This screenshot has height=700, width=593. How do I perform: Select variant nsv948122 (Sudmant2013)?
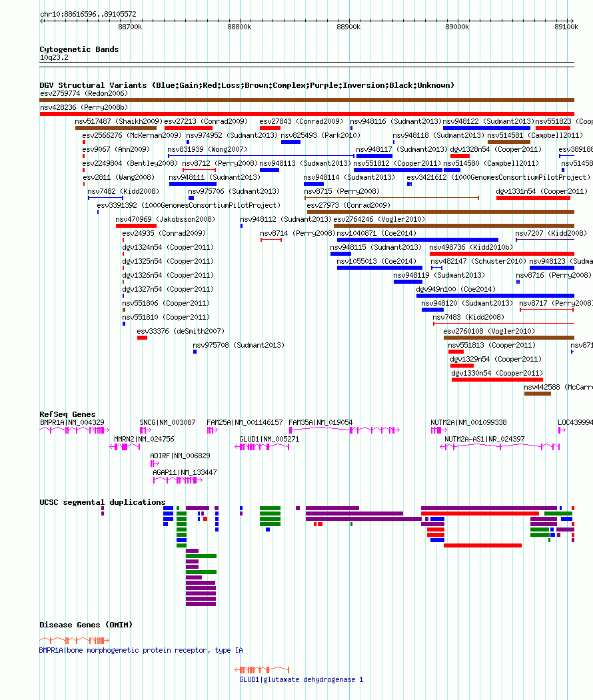488,121
